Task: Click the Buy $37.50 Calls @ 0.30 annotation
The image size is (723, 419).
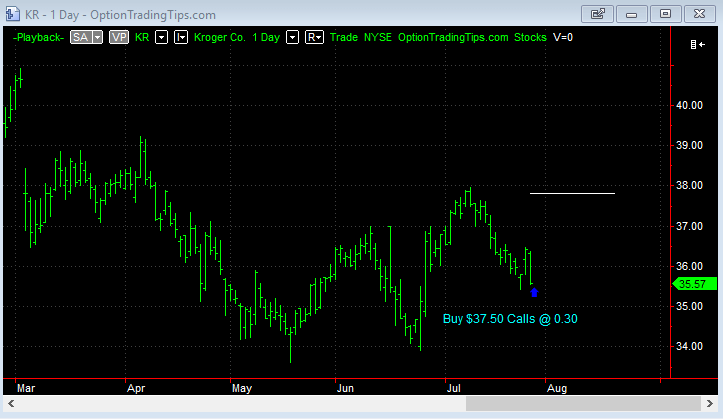Action: [510, 319]
